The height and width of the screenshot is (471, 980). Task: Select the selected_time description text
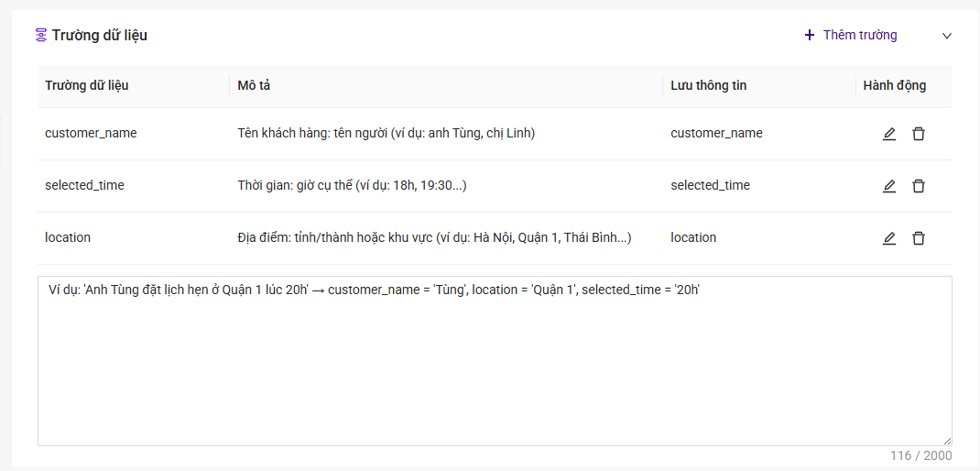[352, 186]
